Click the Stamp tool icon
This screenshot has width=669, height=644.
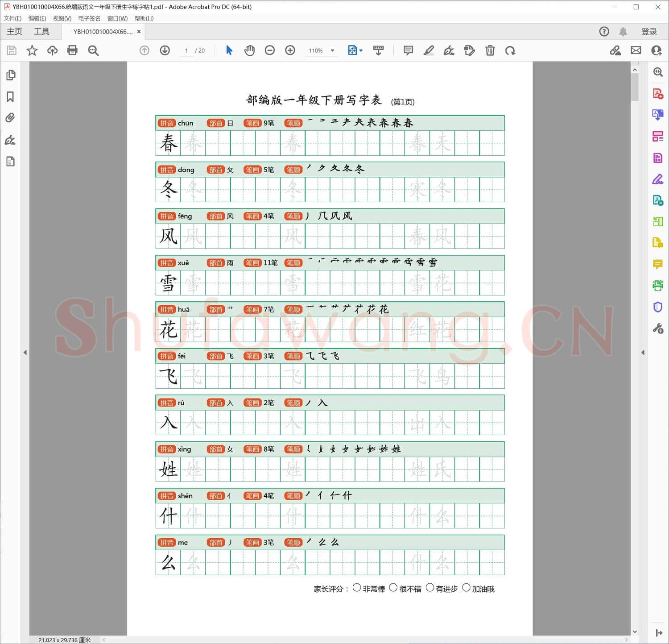pos(470,50)
